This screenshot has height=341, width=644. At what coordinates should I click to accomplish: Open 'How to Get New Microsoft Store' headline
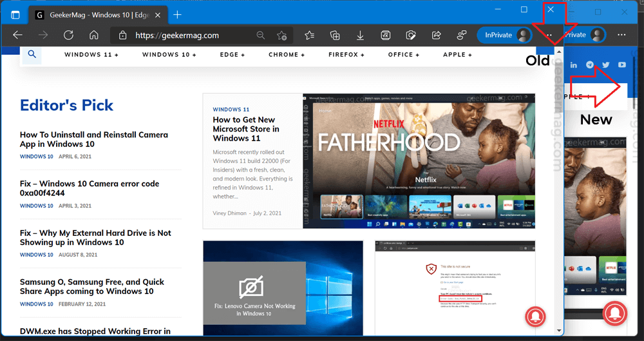(246, 129)
